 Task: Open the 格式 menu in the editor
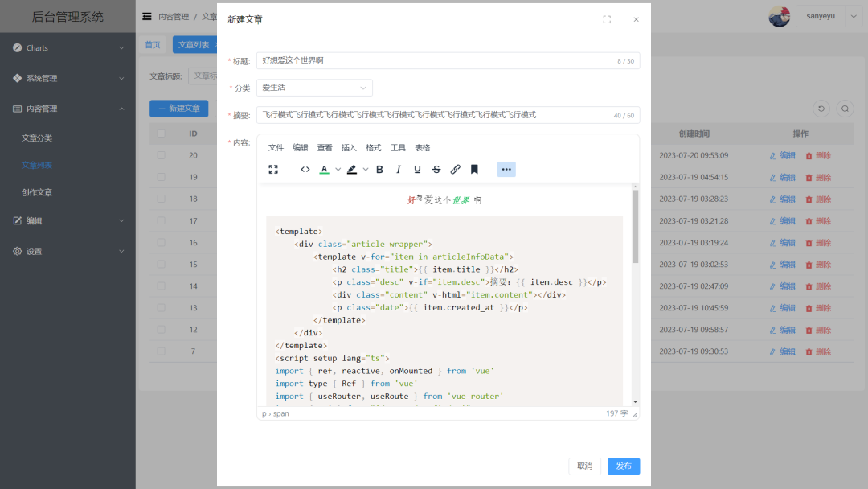click(374, 147)
